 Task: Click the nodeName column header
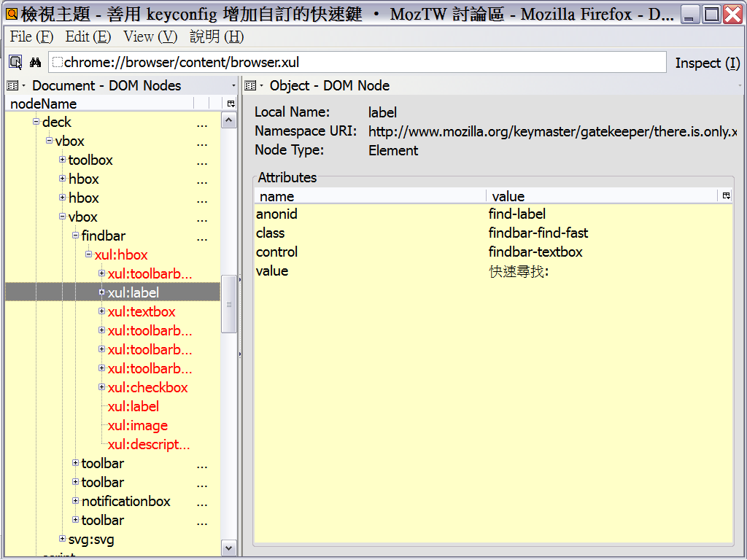(x=100, y=104)
